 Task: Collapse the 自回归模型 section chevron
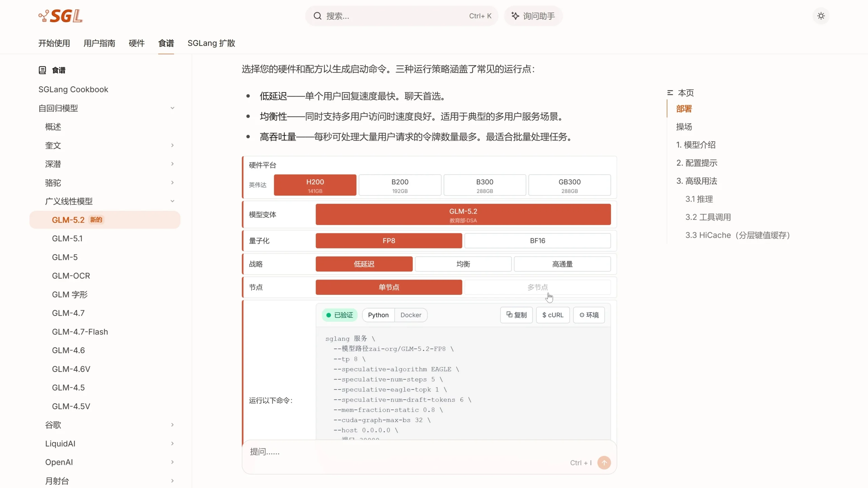coord(172,108)
